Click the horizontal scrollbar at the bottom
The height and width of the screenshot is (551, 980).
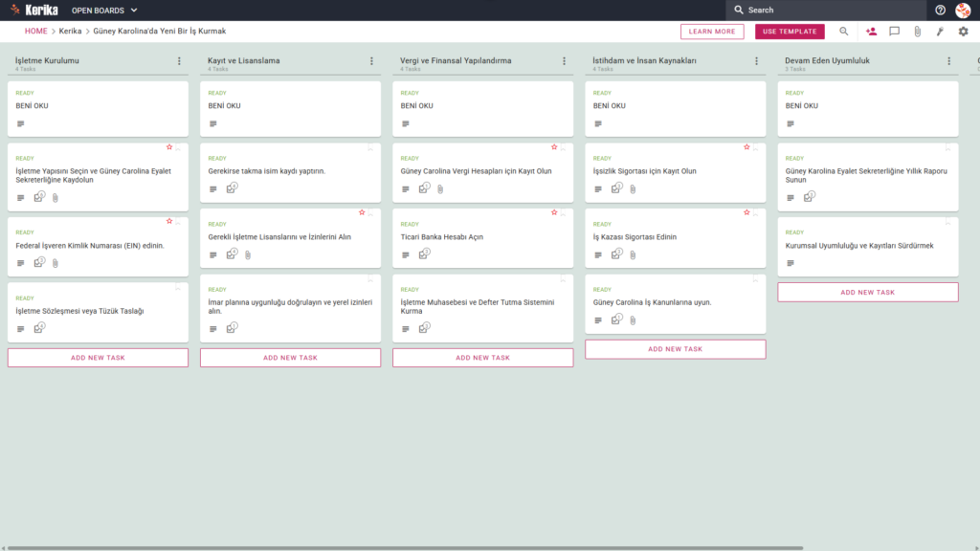click(x=405, y=548)
